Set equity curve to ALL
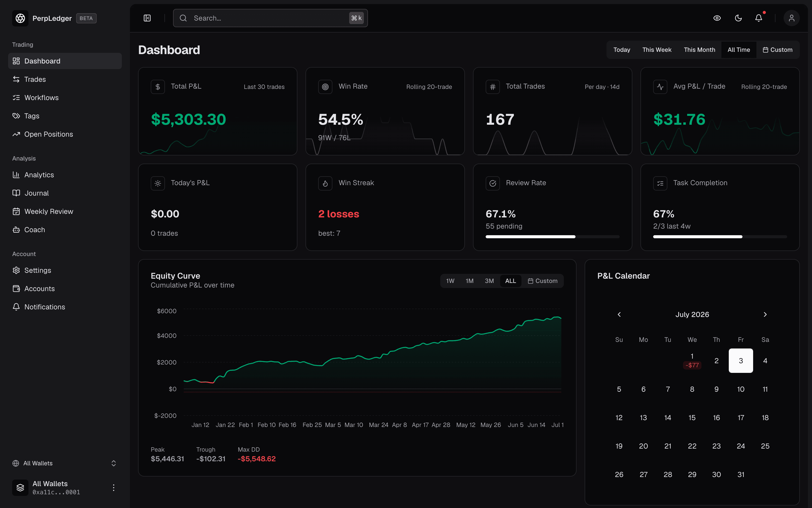 coord(510,281)
